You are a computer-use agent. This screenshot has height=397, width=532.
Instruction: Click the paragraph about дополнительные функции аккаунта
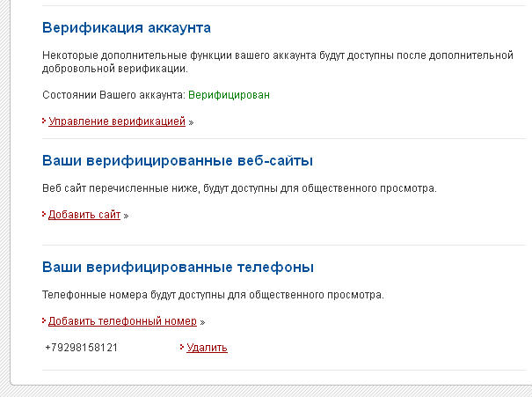[x=278, y=62]
